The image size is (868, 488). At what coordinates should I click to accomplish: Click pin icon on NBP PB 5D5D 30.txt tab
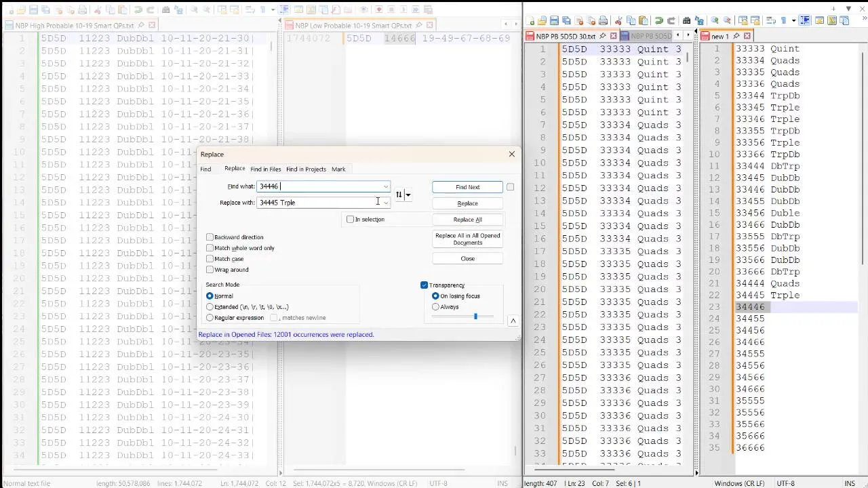[x=603, y=36]
